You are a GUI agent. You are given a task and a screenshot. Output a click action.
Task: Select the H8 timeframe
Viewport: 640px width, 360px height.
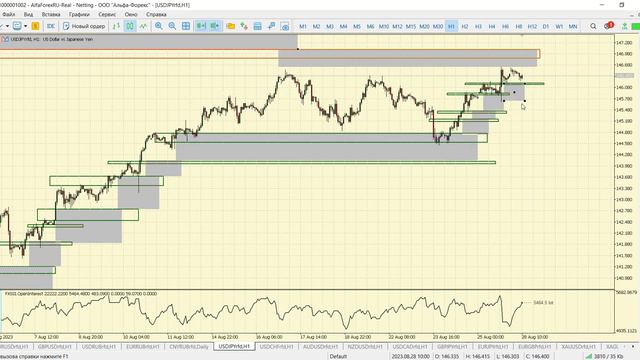[x=518, y=26]
